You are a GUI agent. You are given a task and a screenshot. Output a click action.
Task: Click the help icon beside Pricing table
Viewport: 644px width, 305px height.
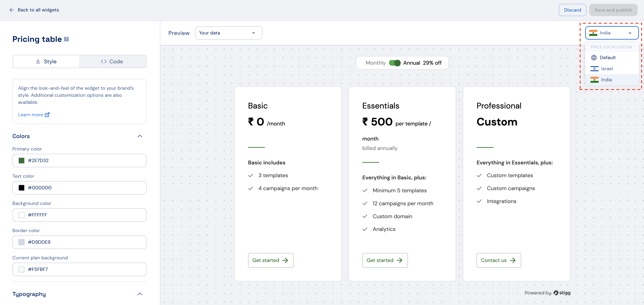click(x=66, y=39)
